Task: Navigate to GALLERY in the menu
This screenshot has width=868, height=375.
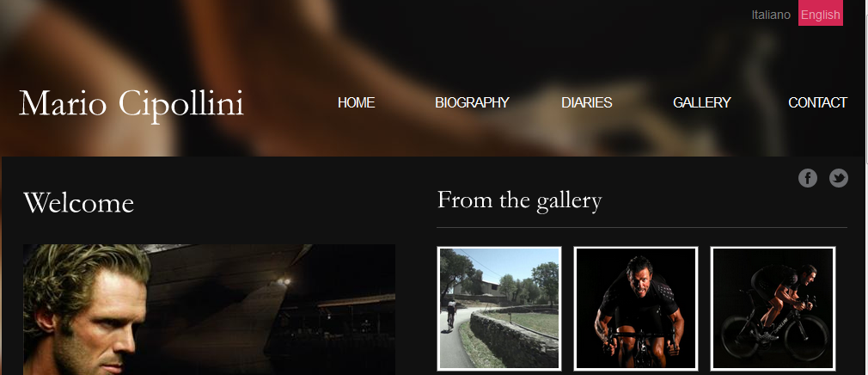Action: tap(701, 103)
